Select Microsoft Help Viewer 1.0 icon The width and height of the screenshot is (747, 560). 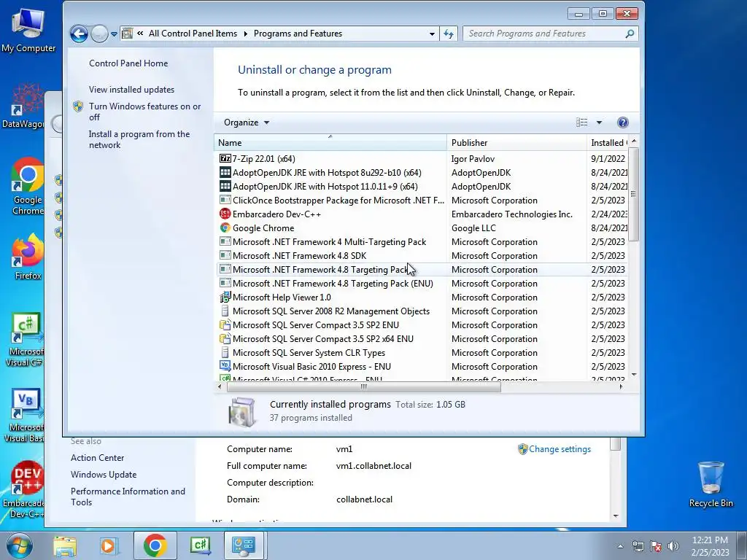click(225, 297)
